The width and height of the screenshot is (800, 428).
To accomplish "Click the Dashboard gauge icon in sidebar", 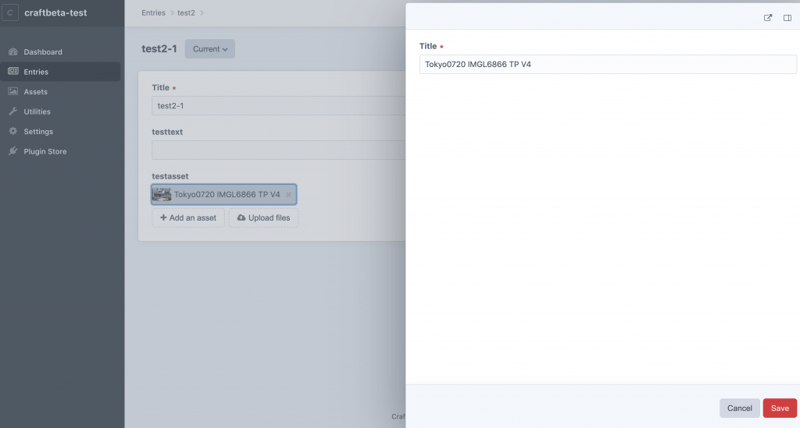I will pyautogui.click(x=13, y=52).
